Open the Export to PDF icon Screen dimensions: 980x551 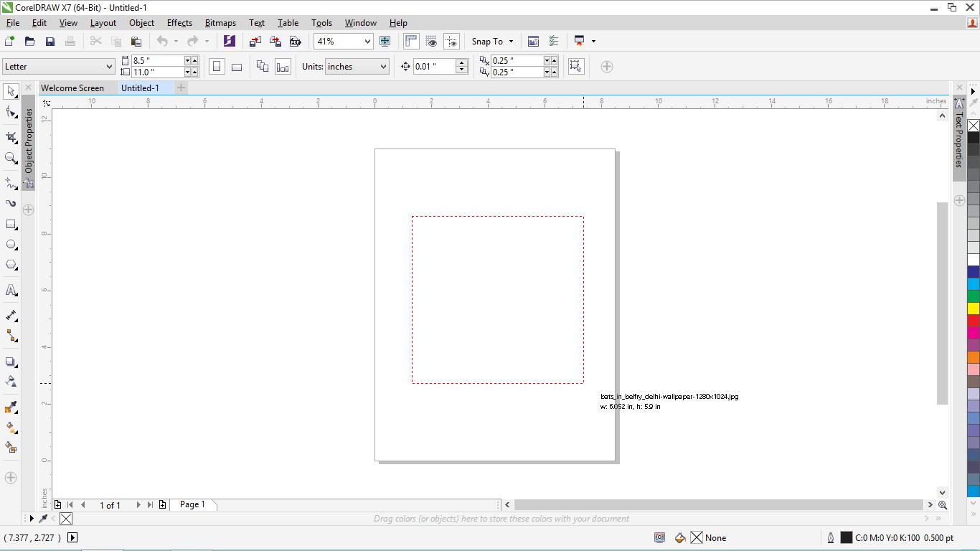pyautogui.click(x=296, y=41)
